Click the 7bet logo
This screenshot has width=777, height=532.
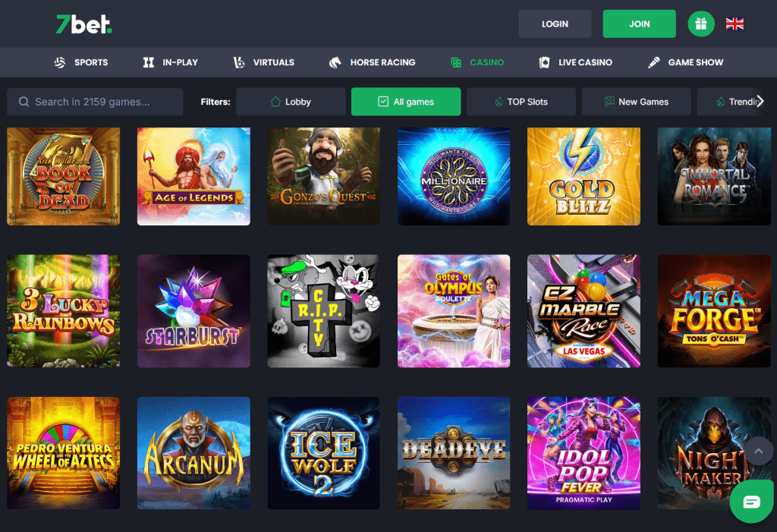pyautogui.click(x=83, y=24)
